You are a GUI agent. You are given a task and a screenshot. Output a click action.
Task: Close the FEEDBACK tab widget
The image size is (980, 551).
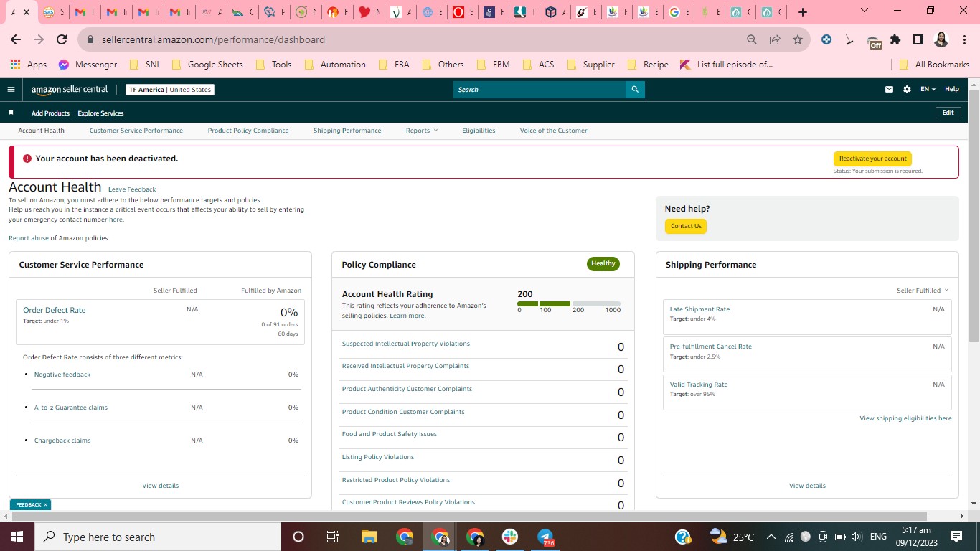[45, 505]
